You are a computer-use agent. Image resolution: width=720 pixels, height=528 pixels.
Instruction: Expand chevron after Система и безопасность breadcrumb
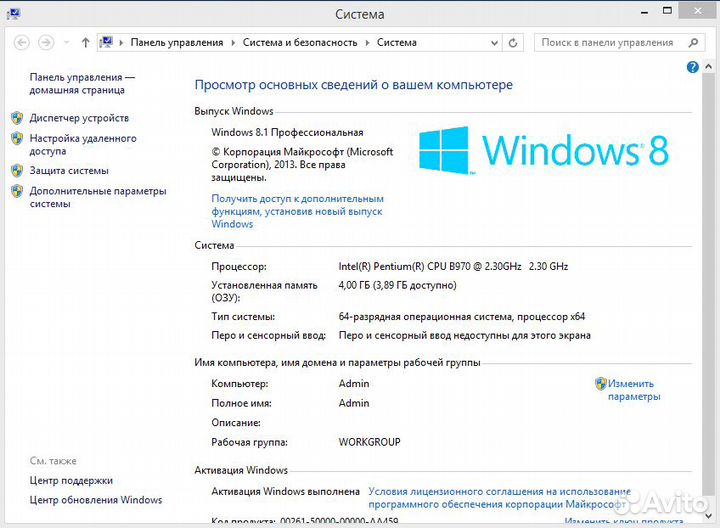(367, 43)
